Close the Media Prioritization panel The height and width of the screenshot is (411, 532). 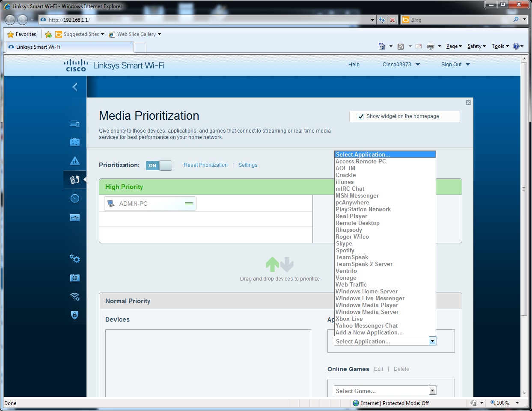pyautogui.click(x=468, y=103)
